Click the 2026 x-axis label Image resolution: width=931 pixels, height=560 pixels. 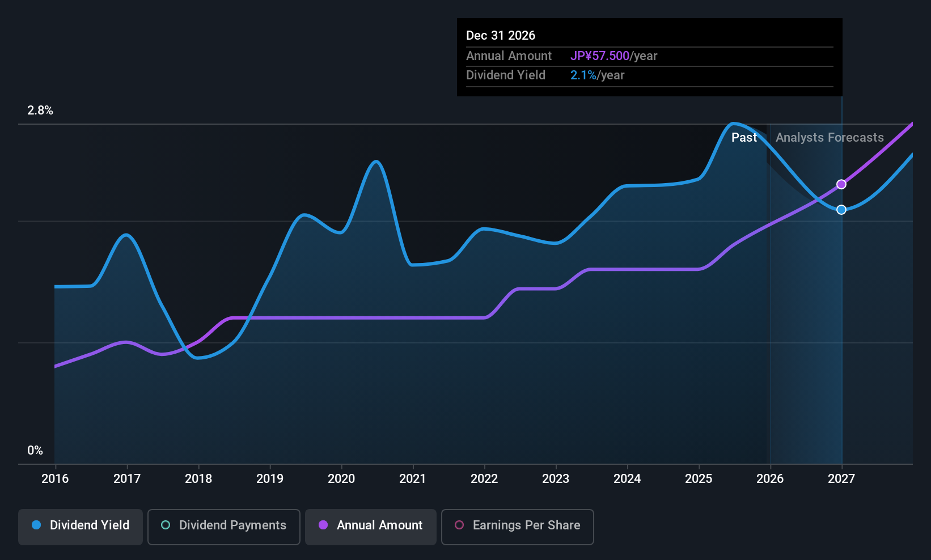770,479
